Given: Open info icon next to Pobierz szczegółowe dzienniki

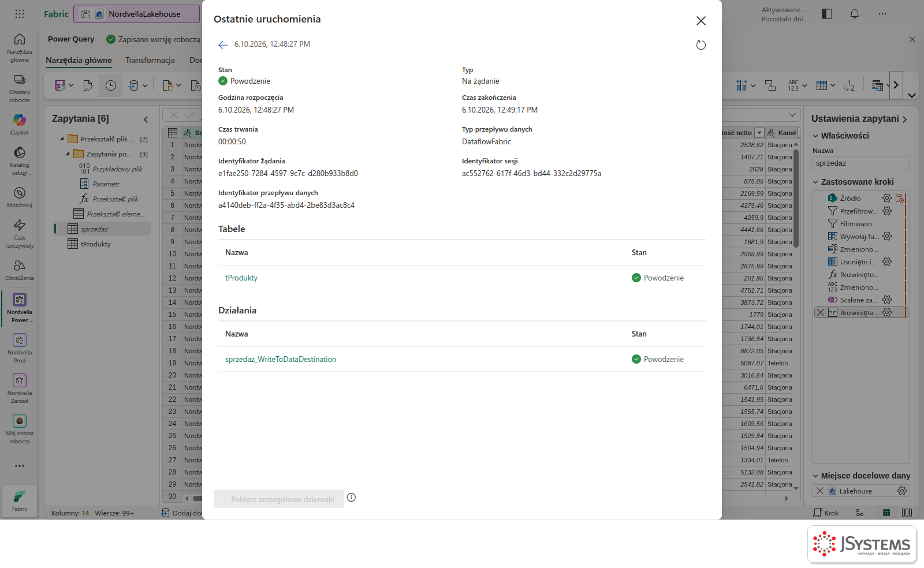Looking at the screenshot, I should pos(351,498).
